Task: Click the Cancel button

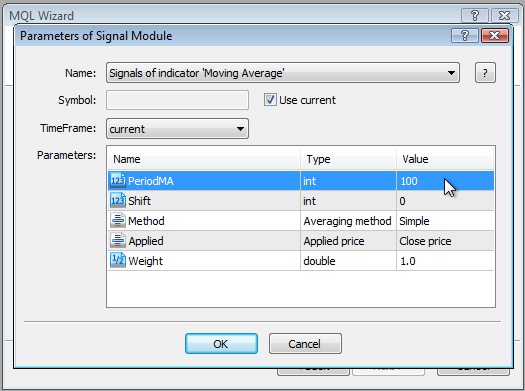Action: coord(305,343)
